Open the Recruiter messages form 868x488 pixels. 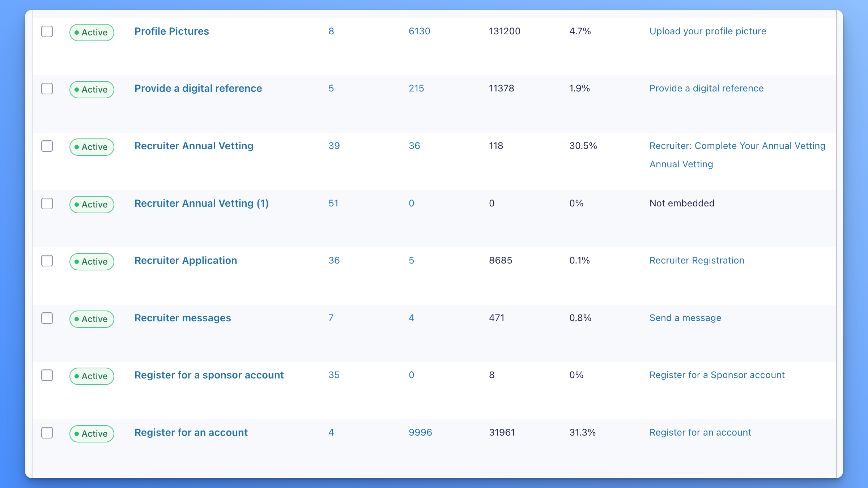[183, 318]
